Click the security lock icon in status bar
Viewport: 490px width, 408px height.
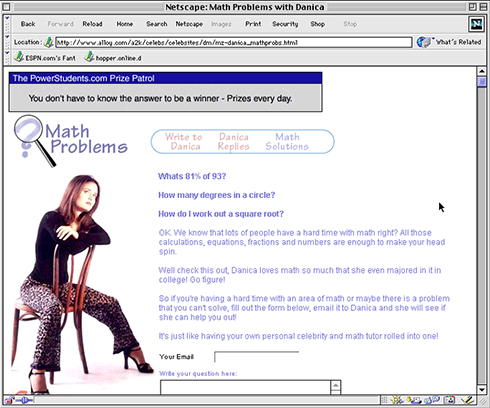point(9,400)
